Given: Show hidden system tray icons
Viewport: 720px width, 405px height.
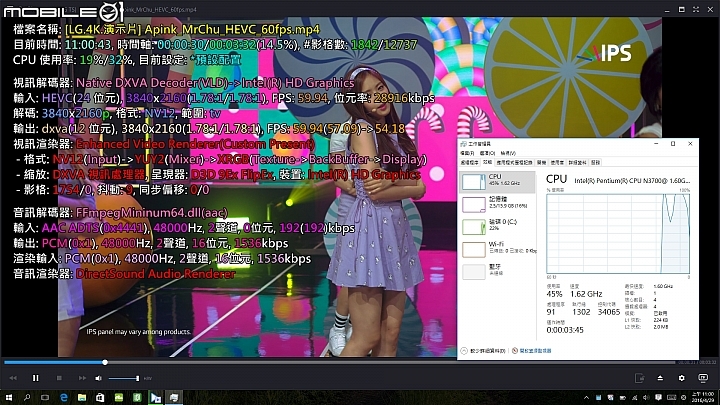Looking at the screenshot, I should [586, 398].
